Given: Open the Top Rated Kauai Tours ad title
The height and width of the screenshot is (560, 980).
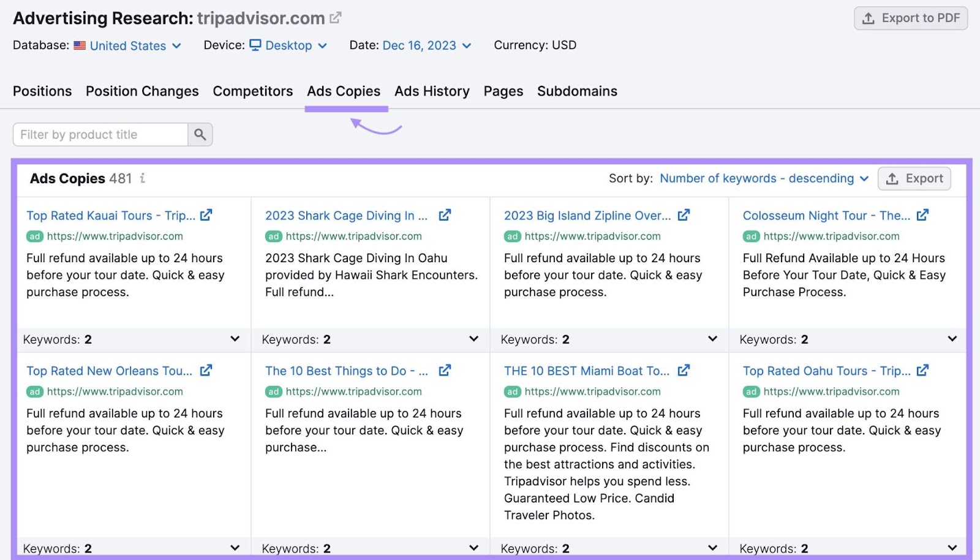Looking at the screenshot, I should pyautogui.click(x=111, y=216).
